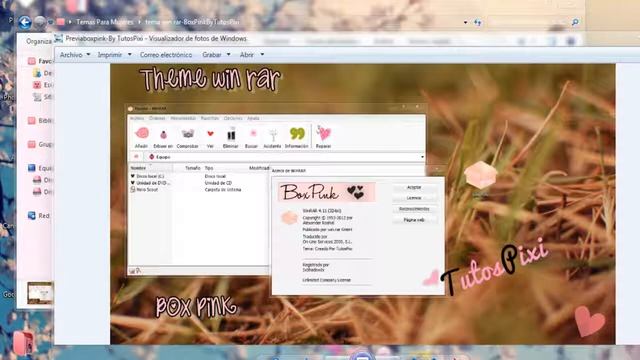This screenshot has width=640, height=360.
Task: Expand breadcrumb arrow before Temas Para Mujeres
Action: click(x=70, y=22)
